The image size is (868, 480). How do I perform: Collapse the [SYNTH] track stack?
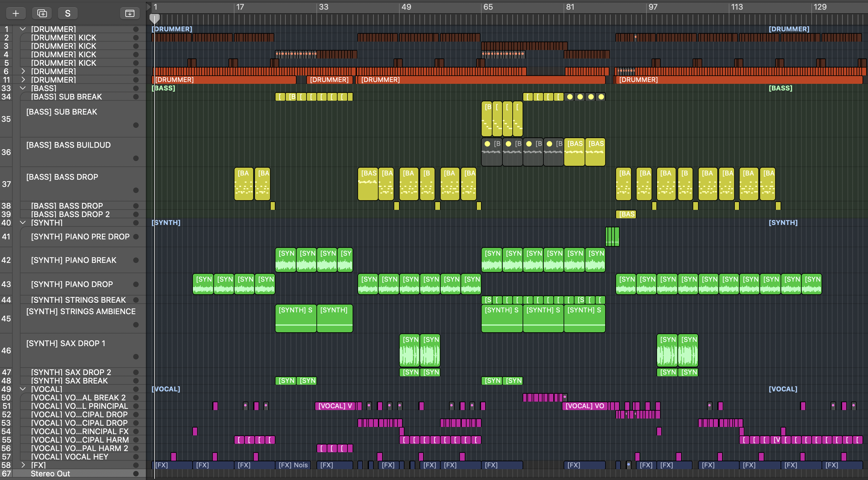(23, 223)
